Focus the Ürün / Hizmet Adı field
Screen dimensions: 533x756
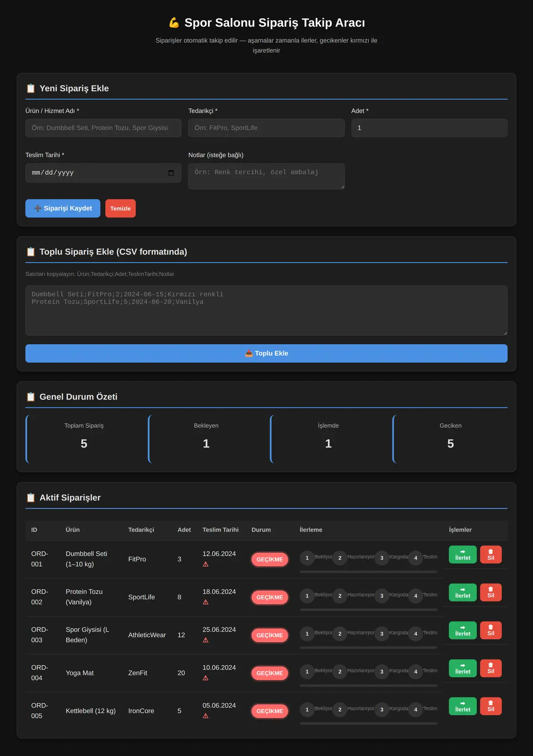(103, 128)
